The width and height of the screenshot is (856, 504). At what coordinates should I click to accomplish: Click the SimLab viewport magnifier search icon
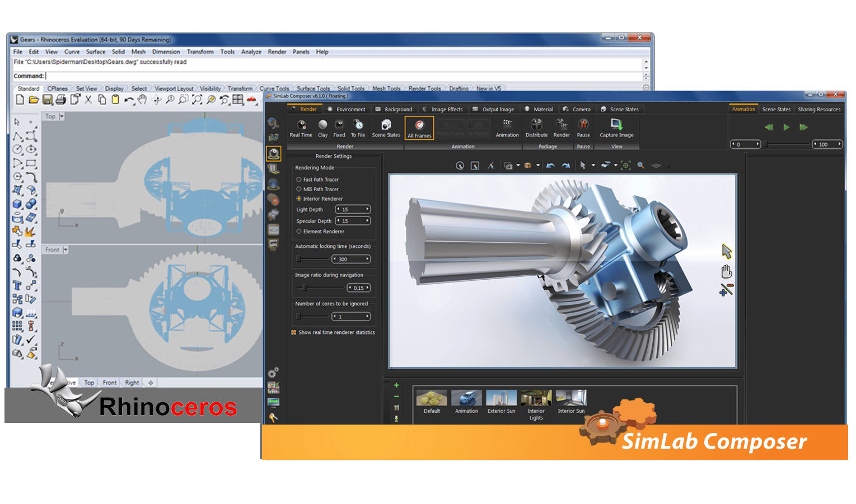640,166
